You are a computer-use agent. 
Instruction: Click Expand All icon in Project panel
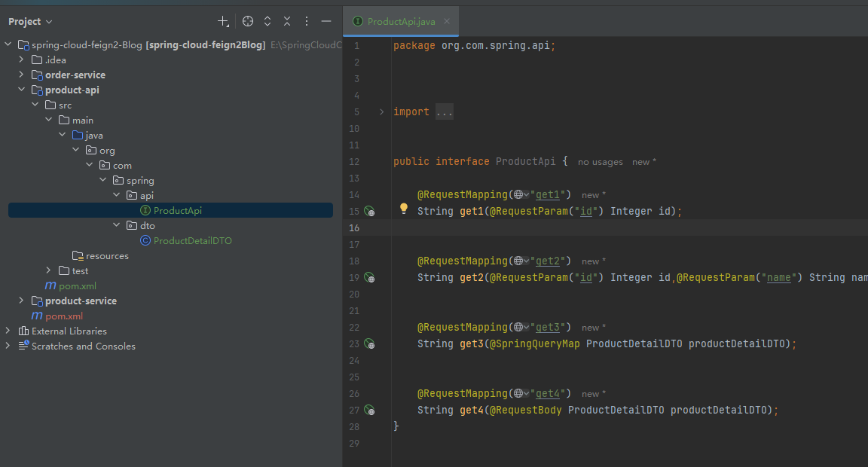coord(267,22)
